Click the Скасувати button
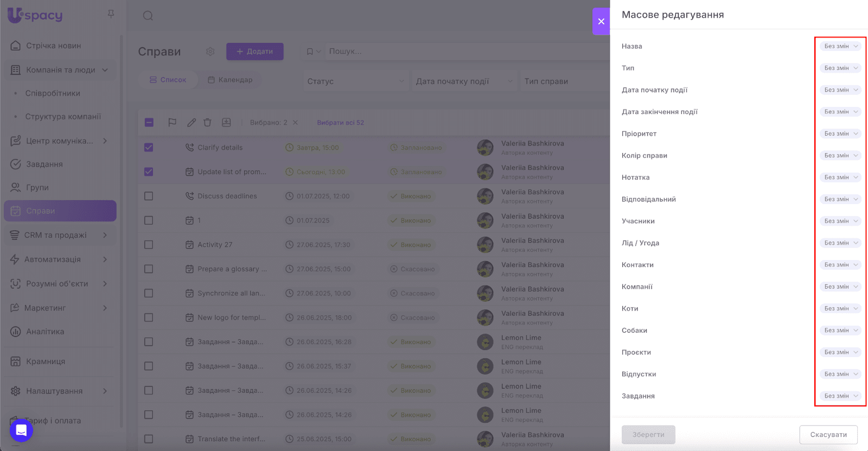The height and width of the screenshot is (451, 868). [828, 435]
